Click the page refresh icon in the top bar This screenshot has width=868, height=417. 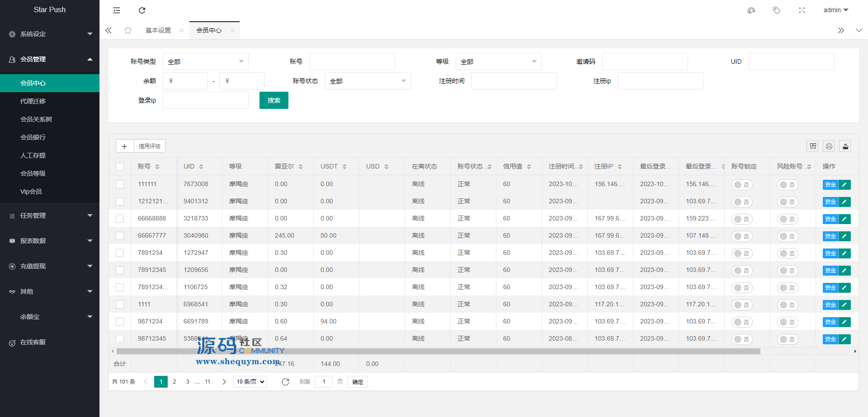[142, 10]
